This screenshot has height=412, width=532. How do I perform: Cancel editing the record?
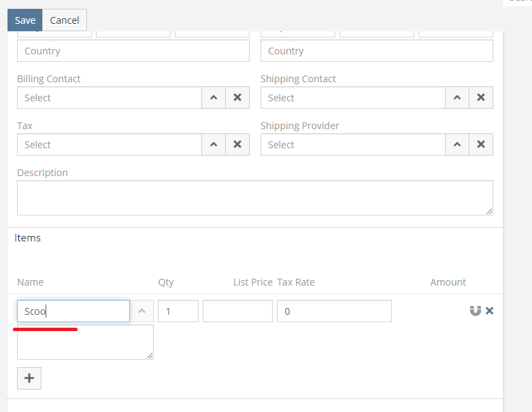pos(65,20)
